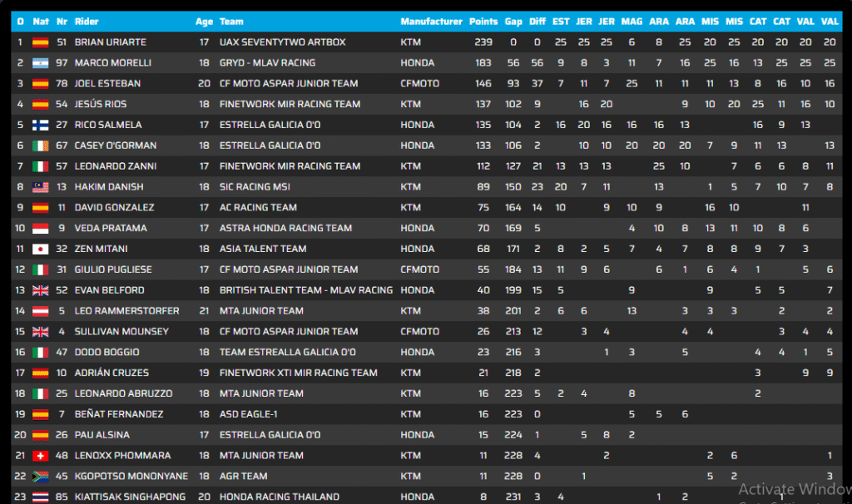The image size is (852, 504).
Task: Click the SIC Racing MSI team name
Action: point(255,187)
